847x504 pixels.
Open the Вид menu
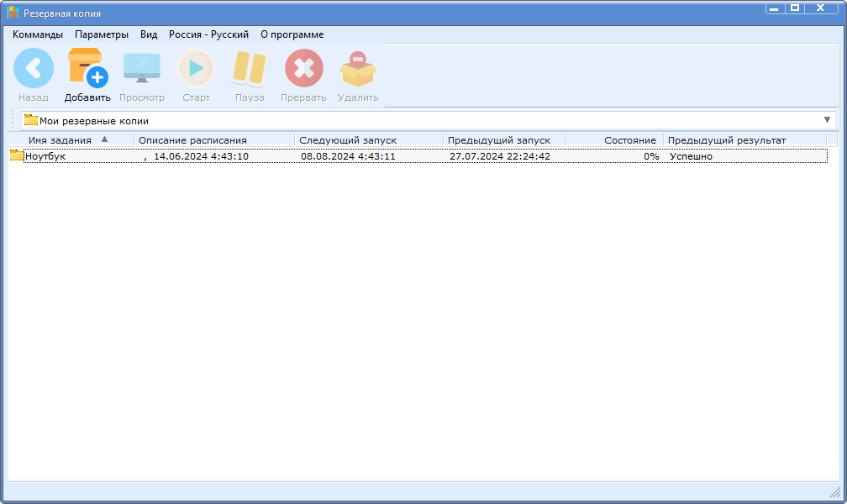pyautogui.click(x=149, y=34)
